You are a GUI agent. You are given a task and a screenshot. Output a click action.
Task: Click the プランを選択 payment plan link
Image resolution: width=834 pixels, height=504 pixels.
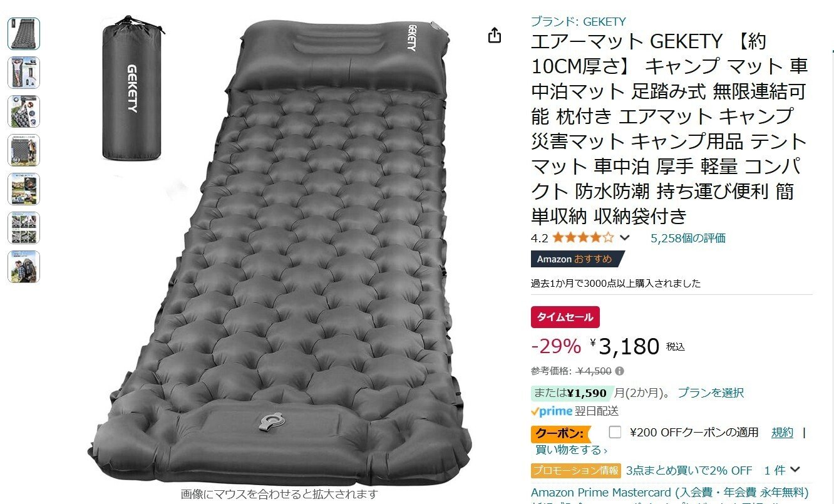click(711, 393)
